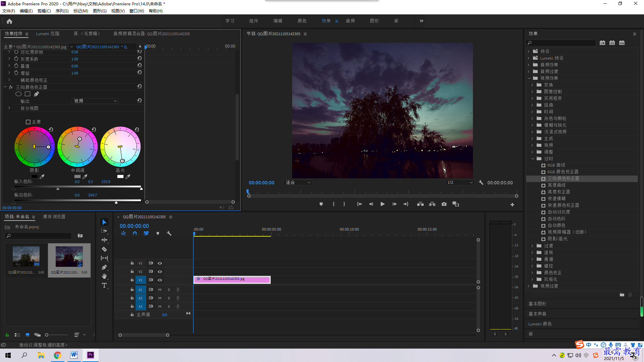The image size is (644, 362).
Task: Create new custom bin in Effects panel
Action: [x=622, y=295]
